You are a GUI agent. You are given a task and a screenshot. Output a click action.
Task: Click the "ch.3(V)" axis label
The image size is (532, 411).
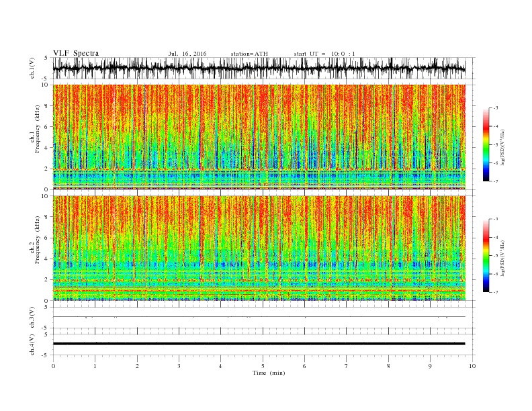pos(32,318)
